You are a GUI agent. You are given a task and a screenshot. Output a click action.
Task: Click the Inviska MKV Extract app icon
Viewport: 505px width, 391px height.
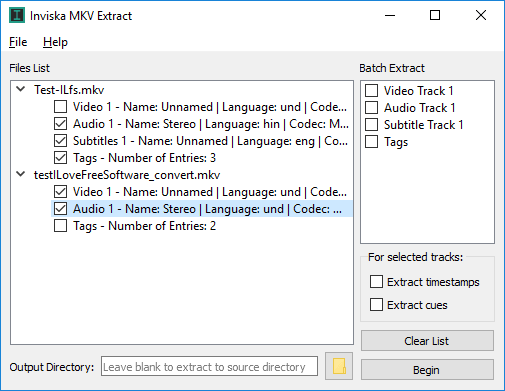click(17, 15)
